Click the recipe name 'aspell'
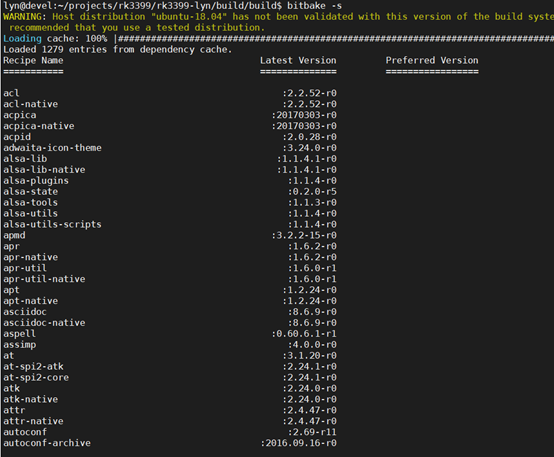Viewport: 554px width, 457px height. click(19, 334)
